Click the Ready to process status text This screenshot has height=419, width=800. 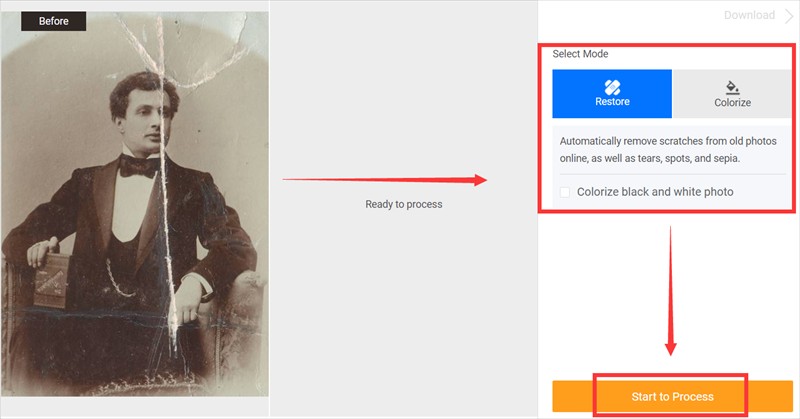click(404, 204)
